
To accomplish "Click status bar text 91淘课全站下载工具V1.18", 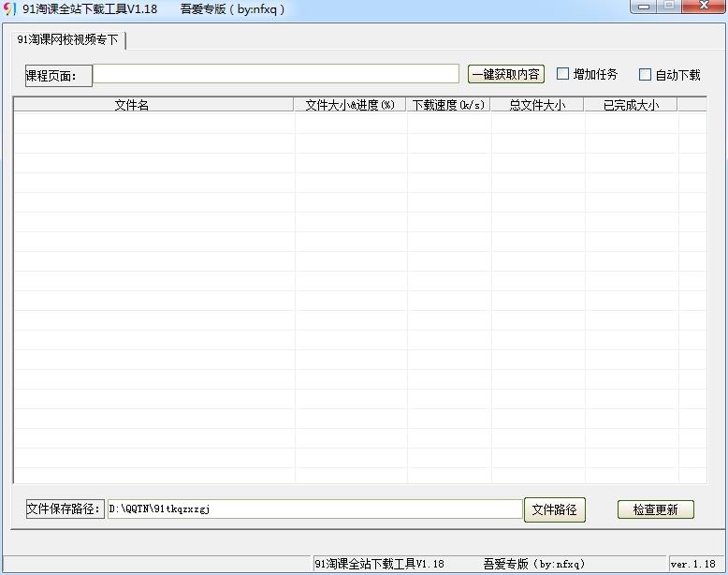I will pos(379,565).
